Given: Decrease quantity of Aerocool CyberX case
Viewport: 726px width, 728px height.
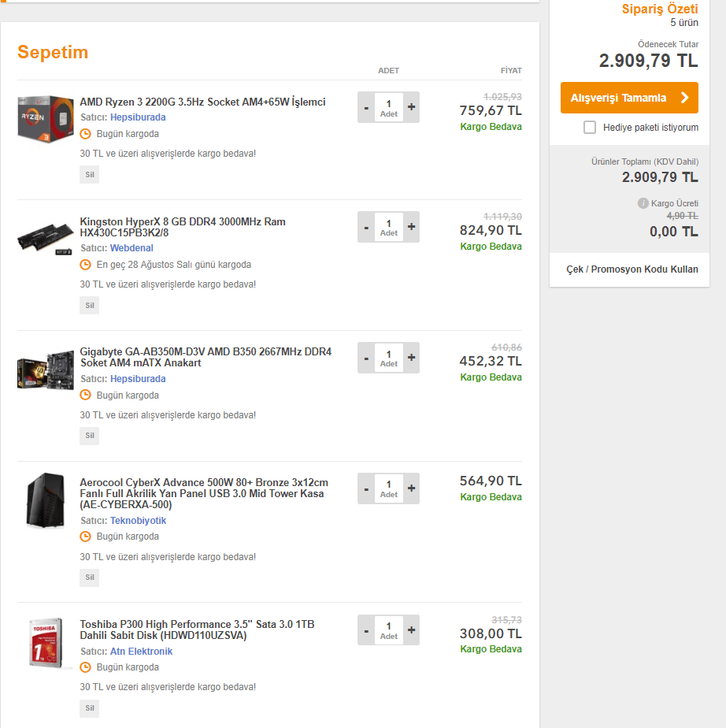Looking at the screenshot, I should click(x=366, y=488).
